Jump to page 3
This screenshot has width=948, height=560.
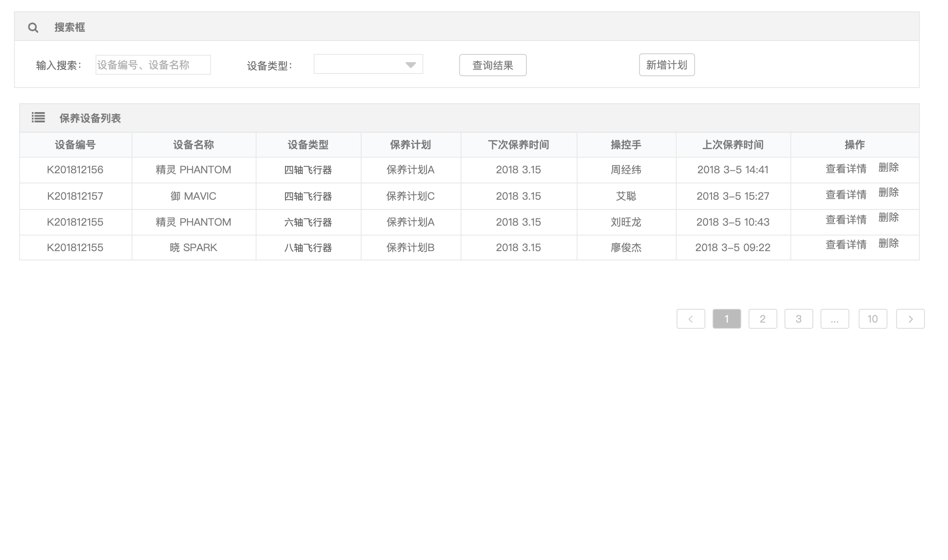click(x=798, y=319)
